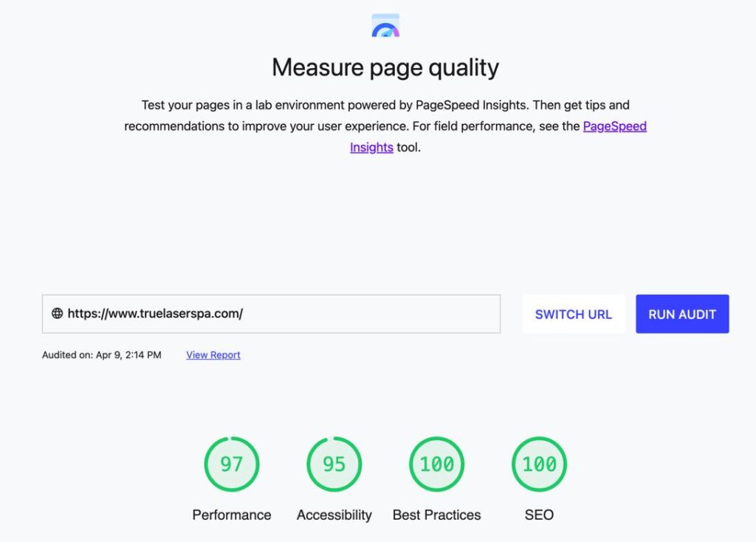Select the SEO score gauge 100

tap(539, 464)
